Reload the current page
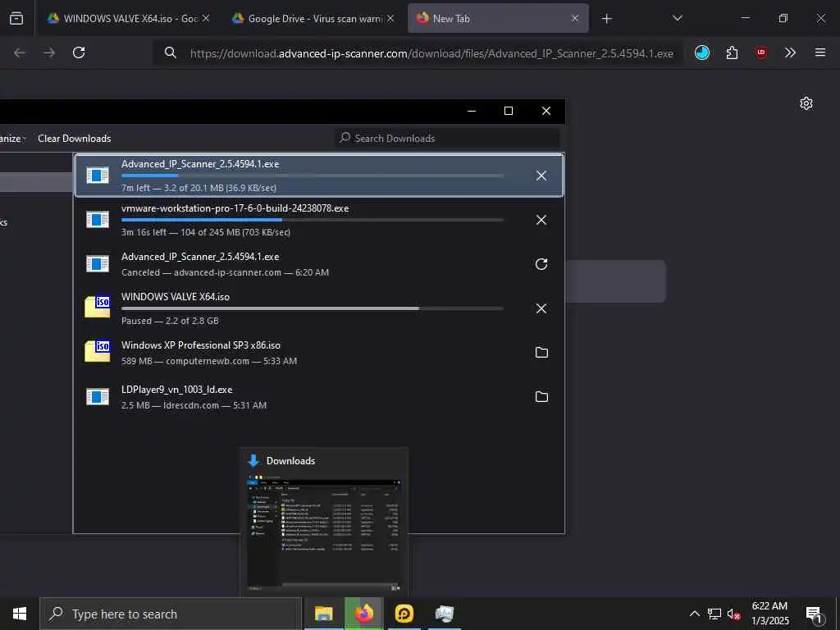Viewport: 840px width, 630px height. pyautogui.click(x=79, y=52)
